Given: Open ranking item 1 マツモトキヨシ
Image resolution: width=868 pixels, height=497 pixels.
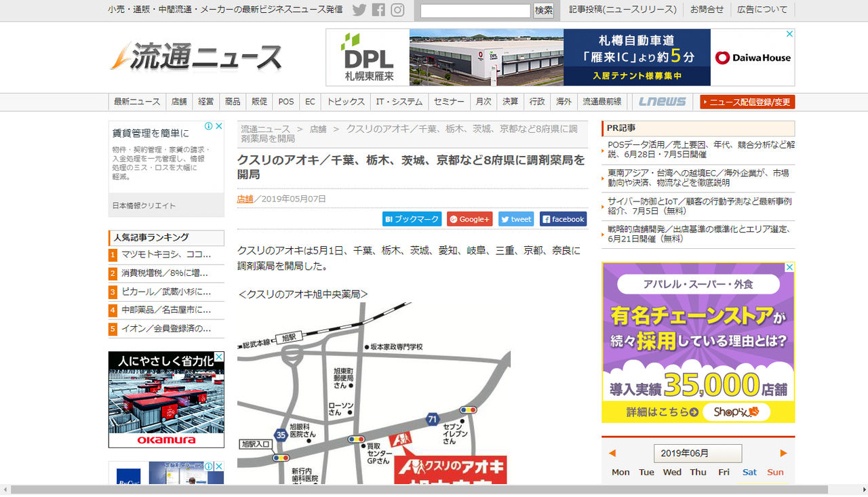Looking at the screenshot, I should [166, 255].
